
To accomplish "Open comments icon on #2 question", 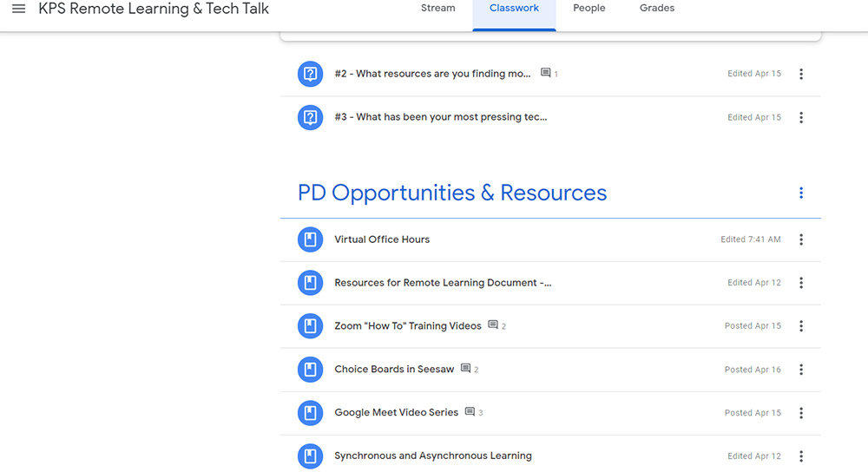I will tap(546, 73).
